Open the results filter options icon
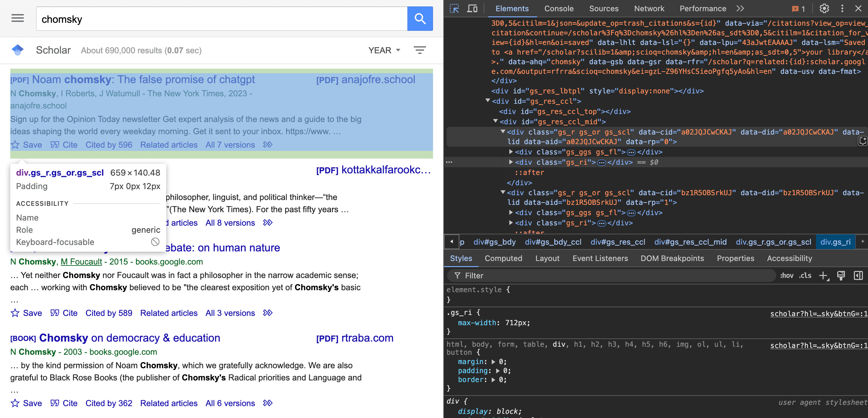 [x=420, y=50]
